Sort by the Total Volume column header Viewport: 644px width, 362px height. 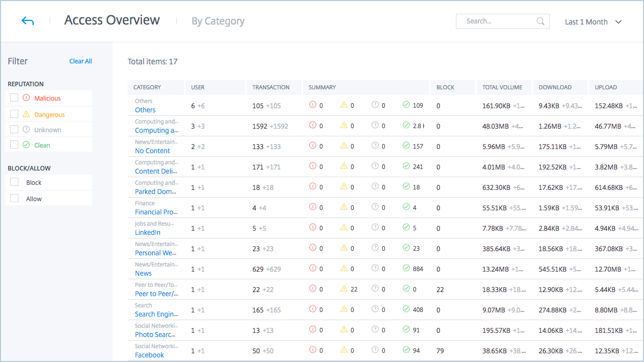click(x=502, y=87)
